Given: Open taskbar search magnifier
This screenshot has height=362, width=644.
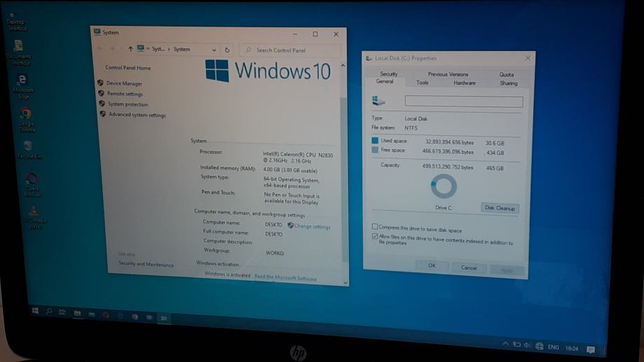Looking at the screenshot, I should pos(49,311).
